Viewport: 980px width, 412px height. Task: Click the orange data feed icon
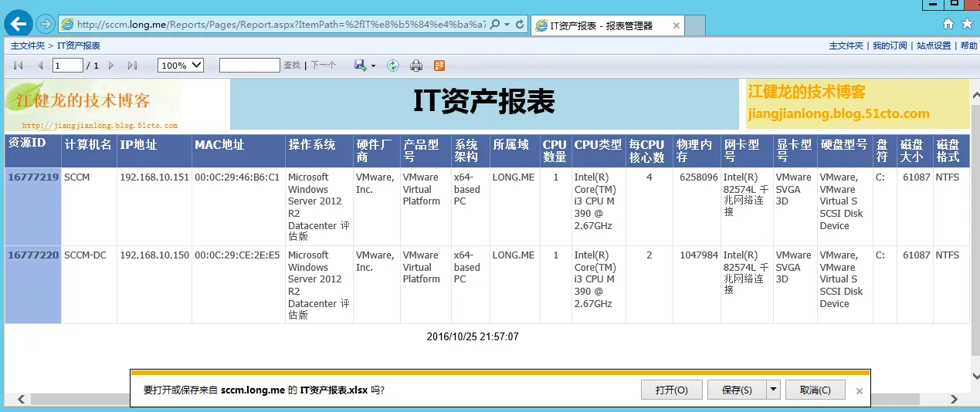[x=439, y=66]
